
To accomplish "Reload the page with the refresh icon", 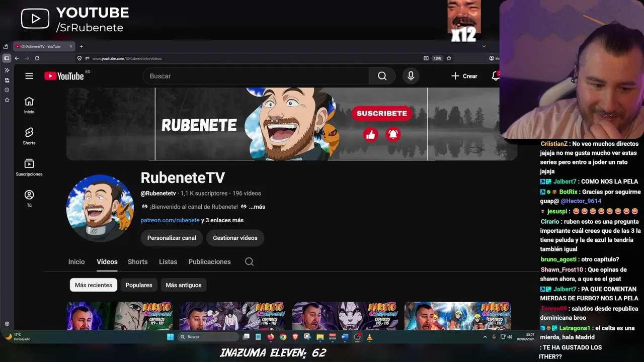I will click(x=37, y=58).
